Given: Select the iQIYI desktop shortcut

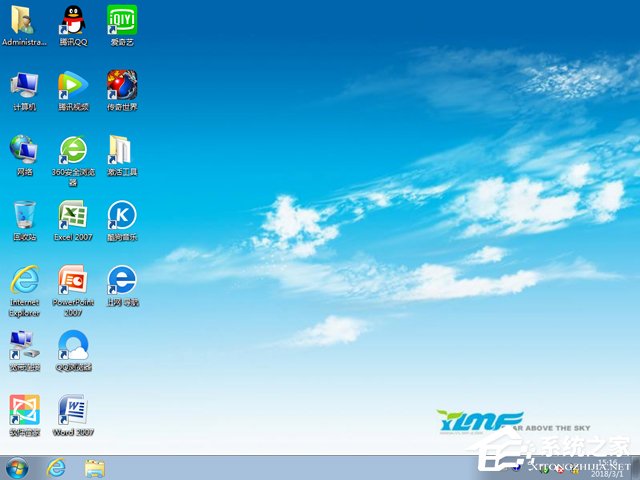Looking at the screenshot, I should point(122,20).
